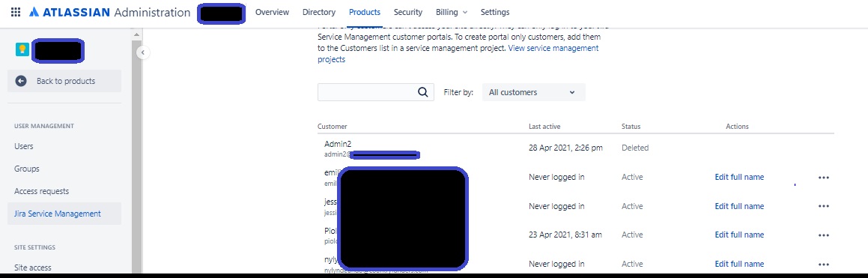Open the more actions menu for nyly row
The image size is (868, 278).
tap(824, 265)
